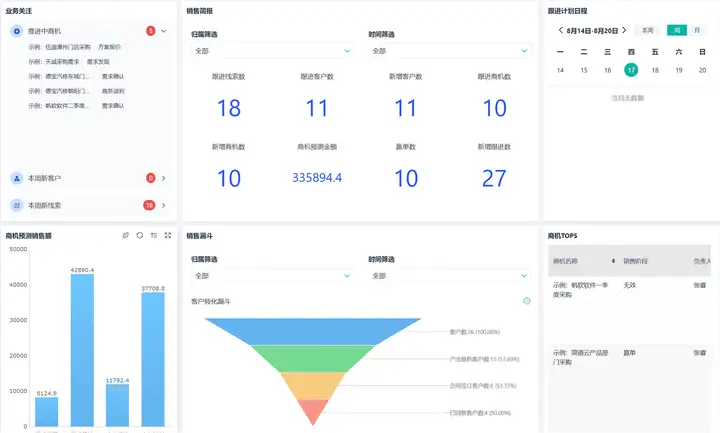Select date 16 in the calendar
Screen dimensions: 720x433
pyautogui.click(x=608, y=70)
